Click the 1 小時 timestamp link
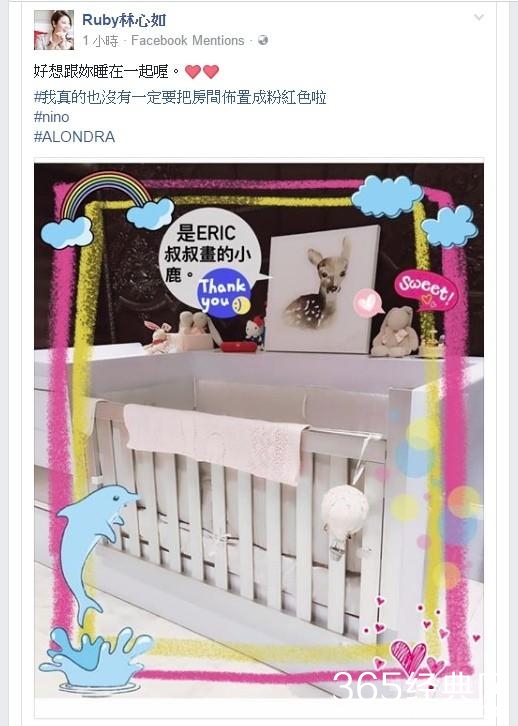This screenshot has width=518, height=726. click(x=100, y=41)
